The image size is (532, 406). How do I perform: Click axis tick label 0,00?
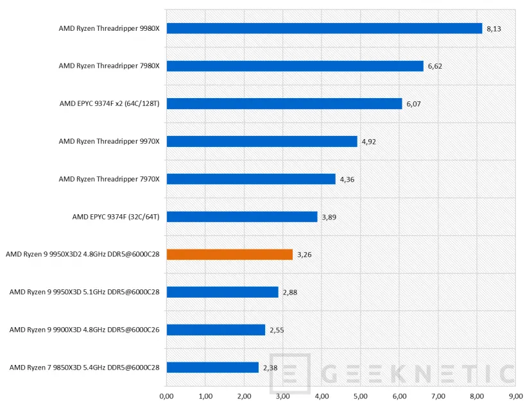click(166, 396)
